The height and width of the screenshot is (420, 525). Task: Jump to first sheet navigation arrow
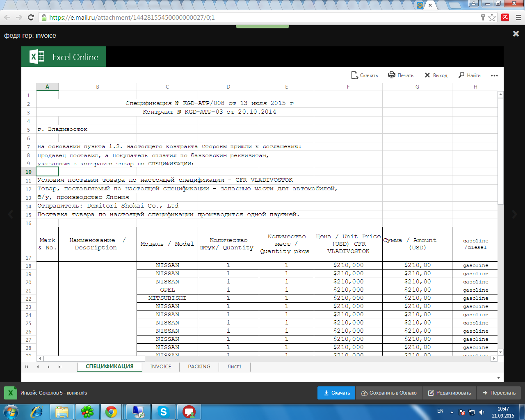(x=27, y=367)
